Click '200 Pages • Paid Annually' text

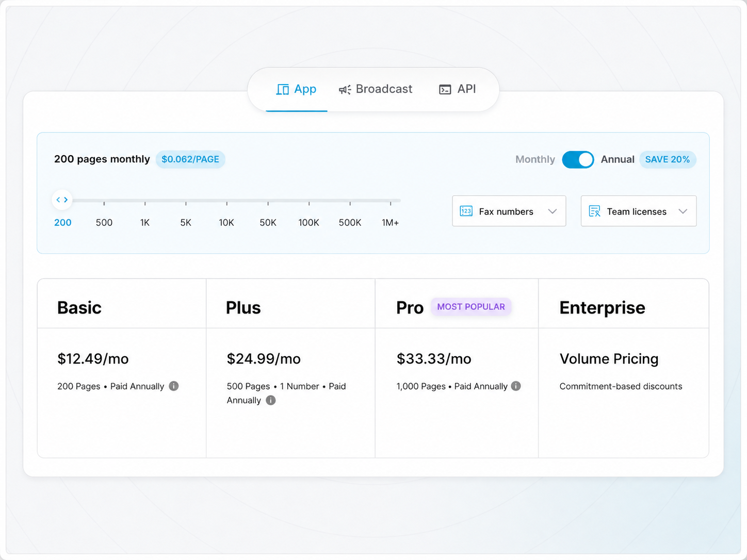pos(111,386)
